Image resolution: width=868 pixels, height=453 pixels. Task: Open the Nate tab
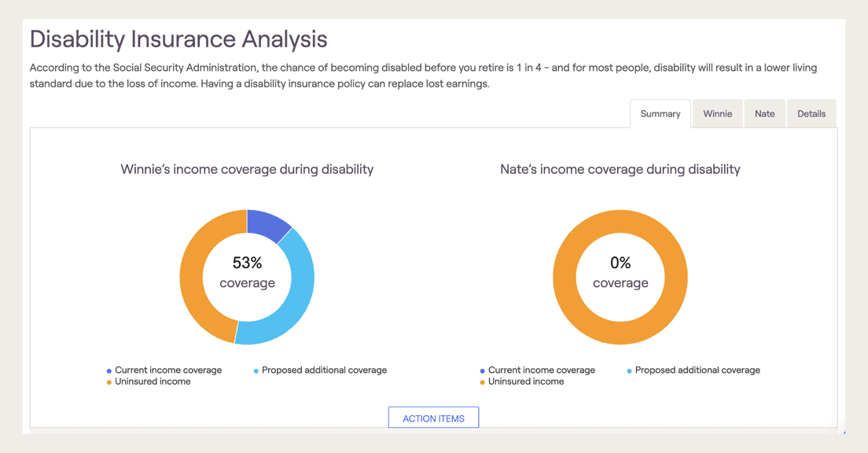(x=764, y=113)
